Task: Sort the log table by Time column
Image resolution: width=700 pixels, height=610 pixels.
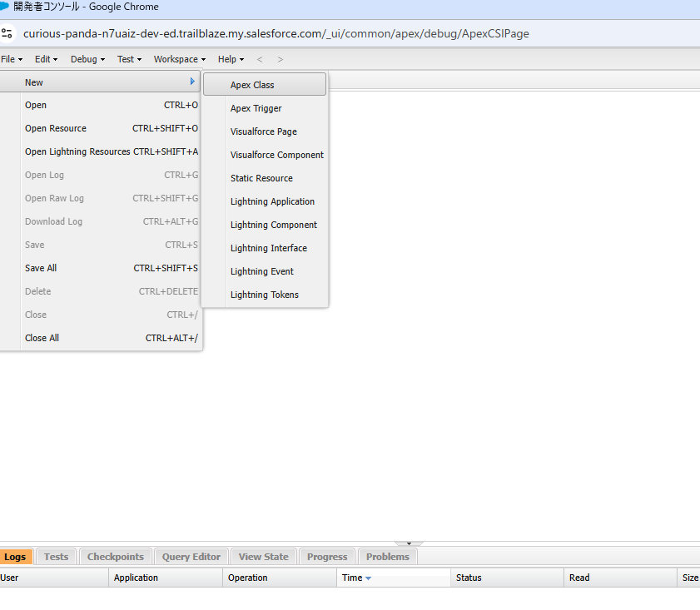Action: click(x=393, y=578)
